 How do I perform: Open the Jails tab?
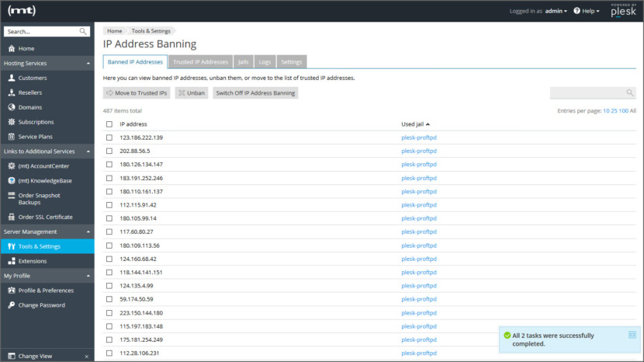[x=243, y=61]
